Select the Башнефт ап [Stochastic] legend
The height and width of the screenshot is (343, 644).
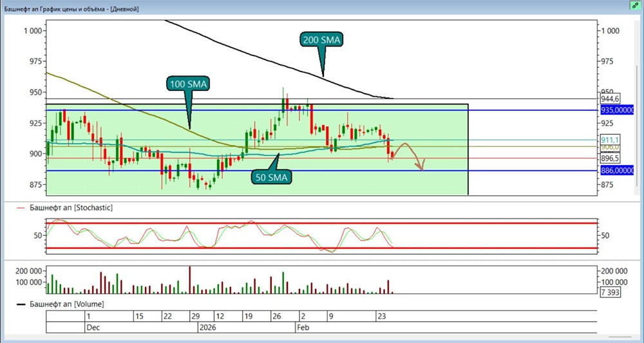[x=64, y=208]
